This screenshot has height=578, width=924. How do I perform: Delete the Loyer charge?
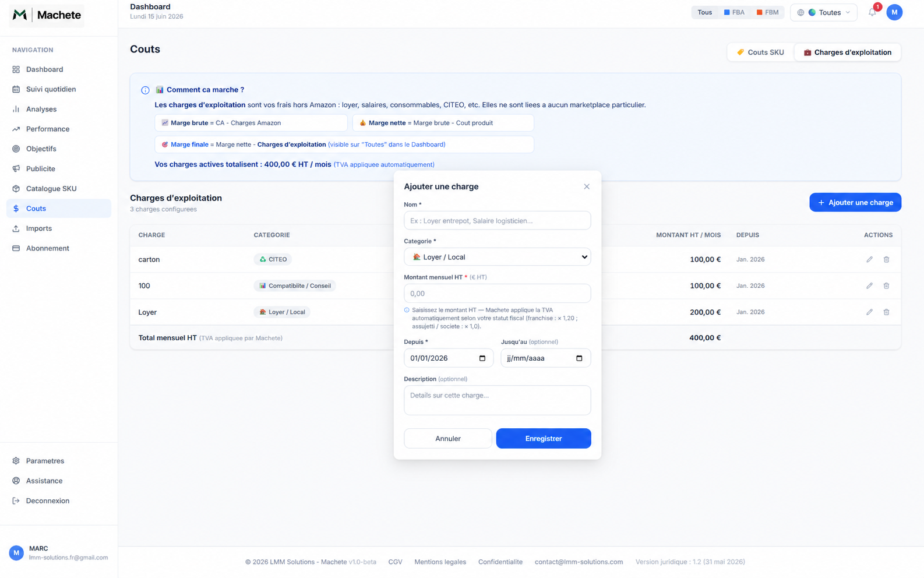click(886, 312)
